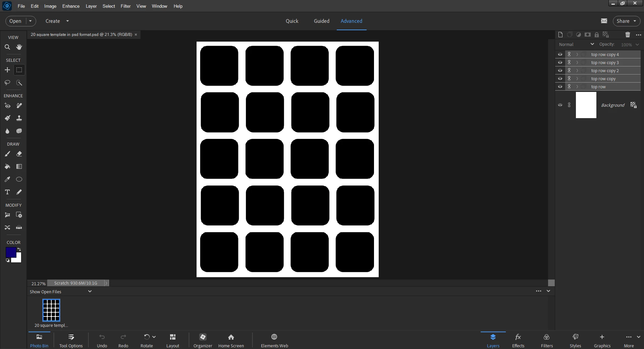This screenshot has height=349, width=644.
Task: Select the Zoom tool
Action: (x=7, y=47)
